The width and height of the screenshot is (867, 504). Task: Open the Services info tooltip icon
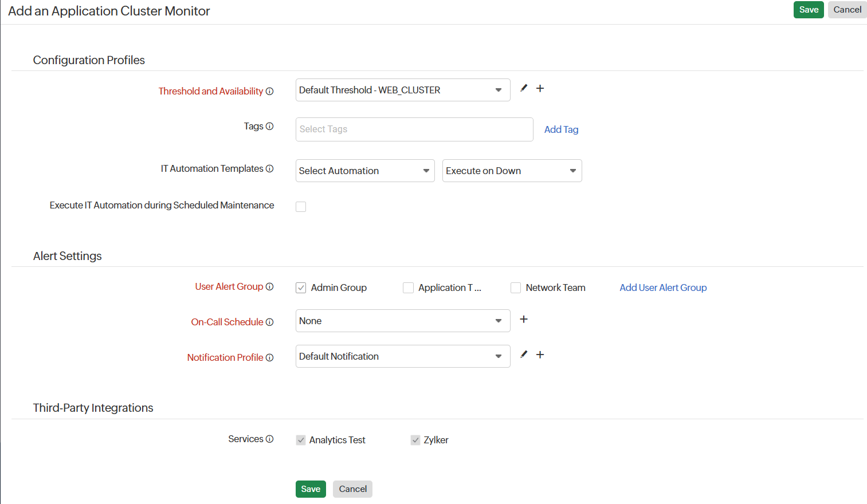point(269,439)
